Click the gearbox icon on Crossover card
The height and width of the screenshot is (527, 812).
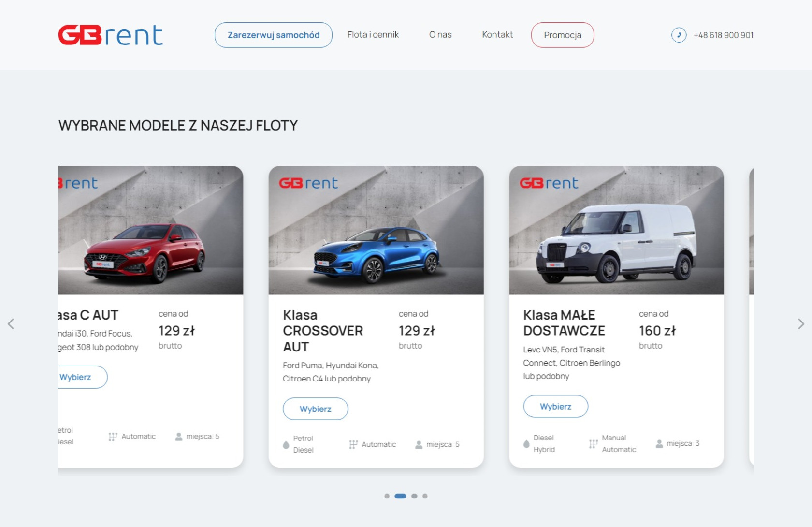tap(353, 444)
